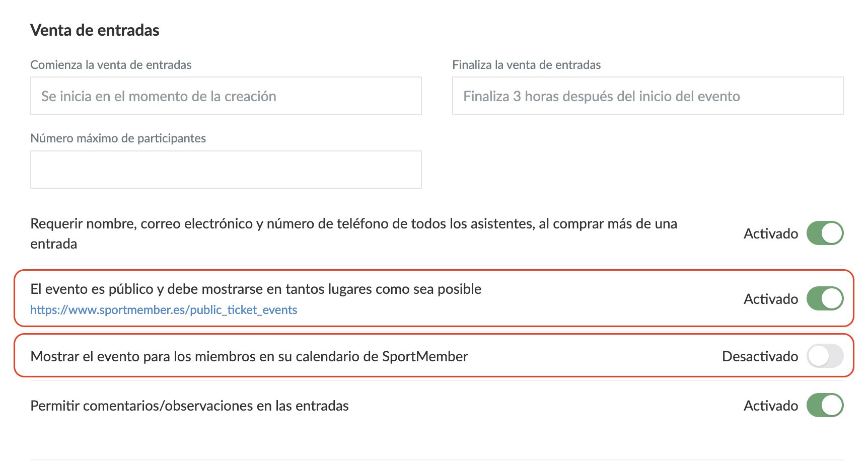This screenshot has height=474, width=868.
Task: Click the Comienza la venta de entradas label
Action: (111, 65)
